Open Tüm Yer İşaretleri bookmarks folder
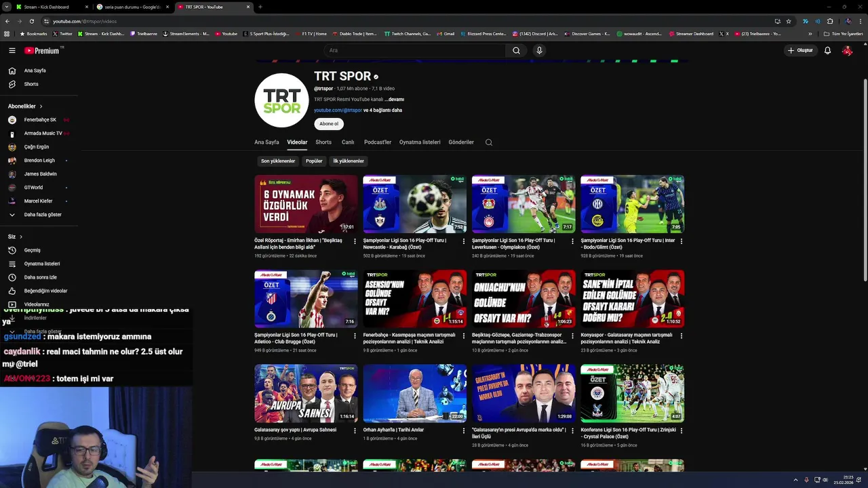This screenshot has height=488, width=868. tap(843, 34)
